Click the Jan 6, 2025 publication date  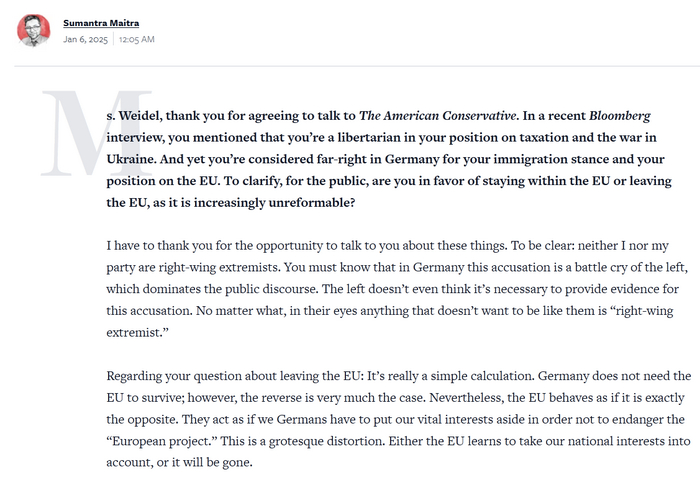(85, 39)
